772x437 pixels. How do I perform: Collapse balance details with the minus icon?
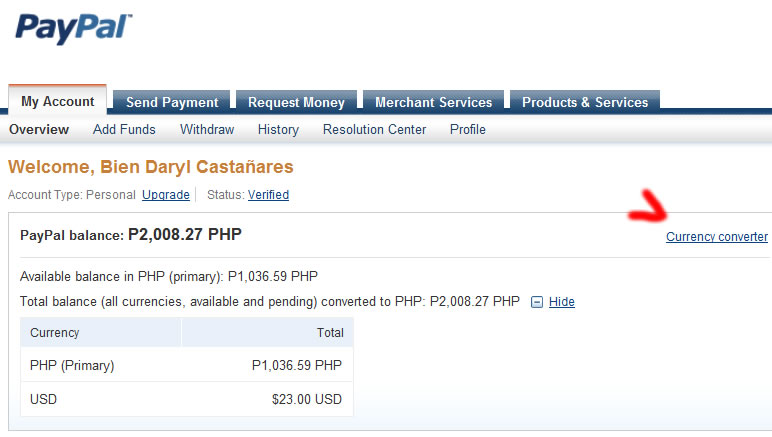pos(537,302)
